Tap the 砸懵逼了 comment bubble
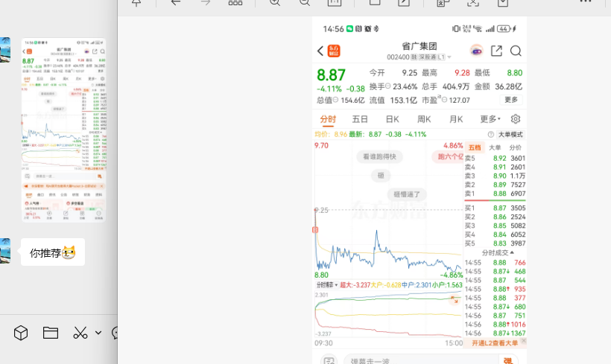The image size is (611, 364). 407,194
